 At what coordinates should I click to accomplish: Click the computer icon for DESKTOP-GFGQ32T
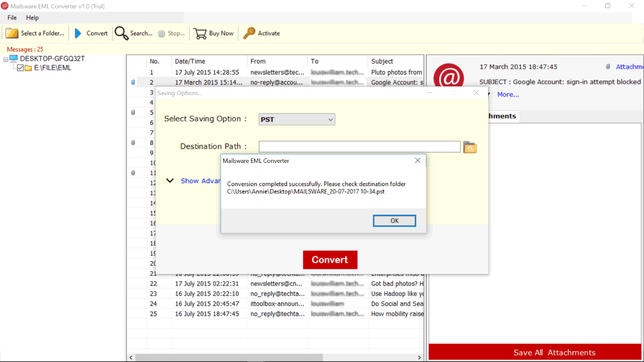[x=15, y=58]
